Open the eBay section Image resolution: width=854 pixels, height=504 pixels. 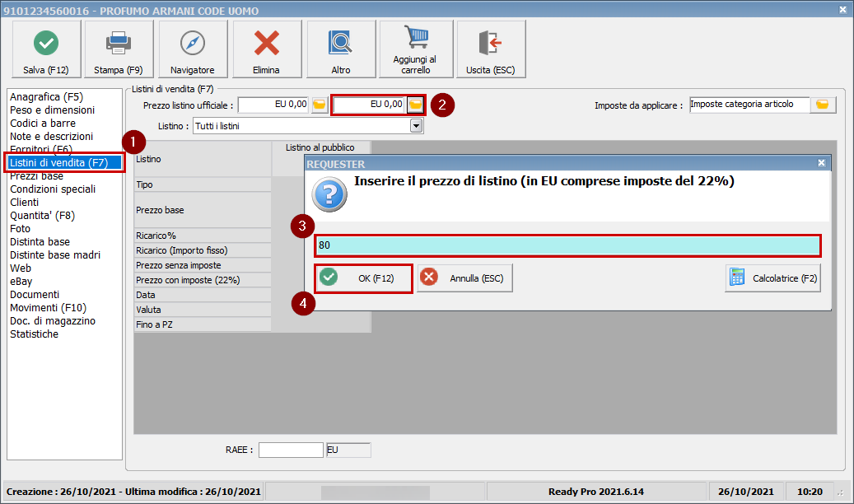21,281
